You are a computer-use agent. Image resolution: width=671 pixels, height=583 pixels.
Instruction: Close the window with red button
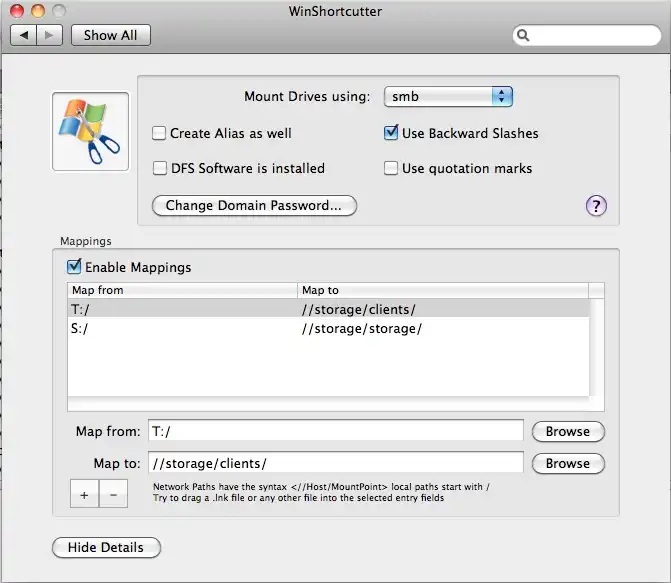pyautogui.click(x=17, y=11)
